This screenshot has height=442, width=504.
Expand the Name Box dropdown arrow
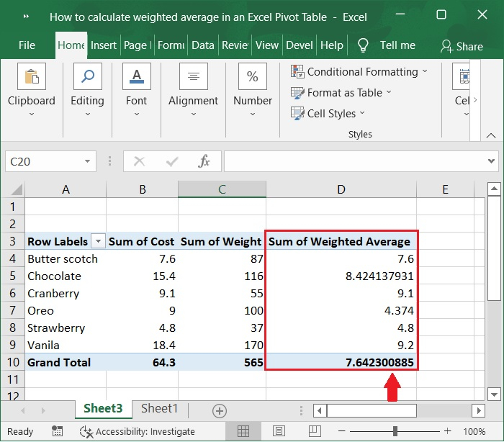[88, 161]
